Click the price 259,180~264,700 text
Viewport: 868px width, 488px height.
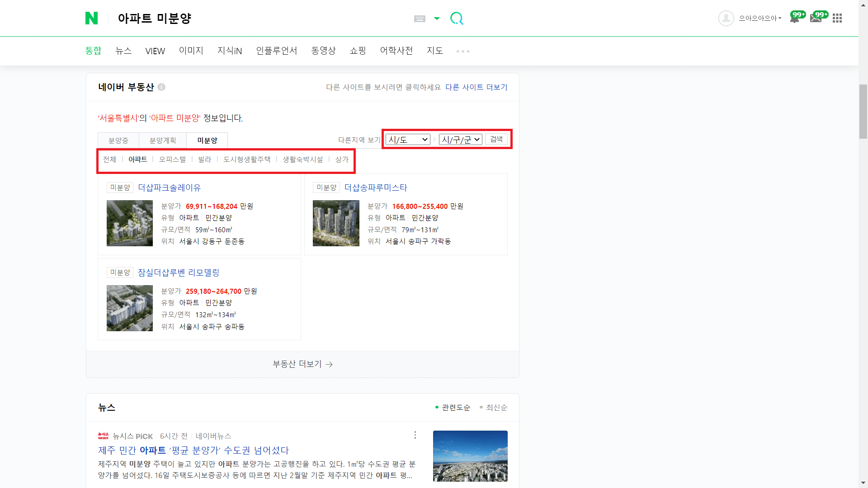point(213,291)
